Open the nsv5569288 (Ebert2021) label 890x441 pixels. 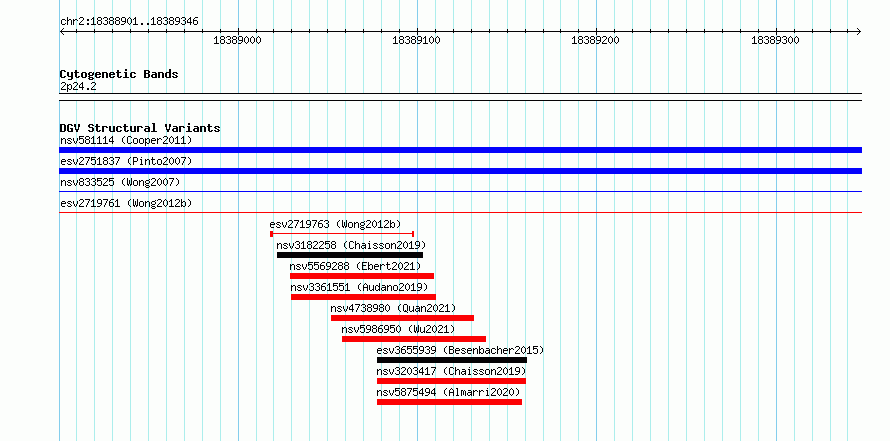(x=355, y=266)
